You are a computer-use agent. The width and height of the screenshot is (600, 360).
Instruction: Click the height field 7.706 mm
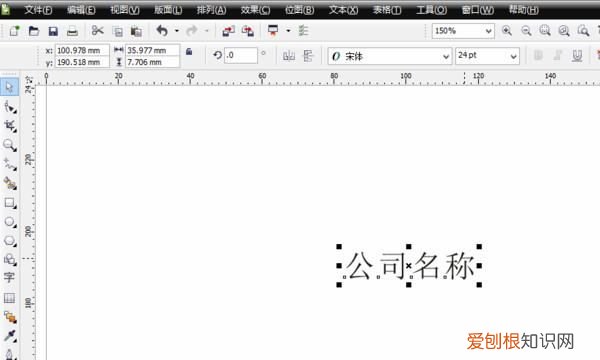point(153,62)
